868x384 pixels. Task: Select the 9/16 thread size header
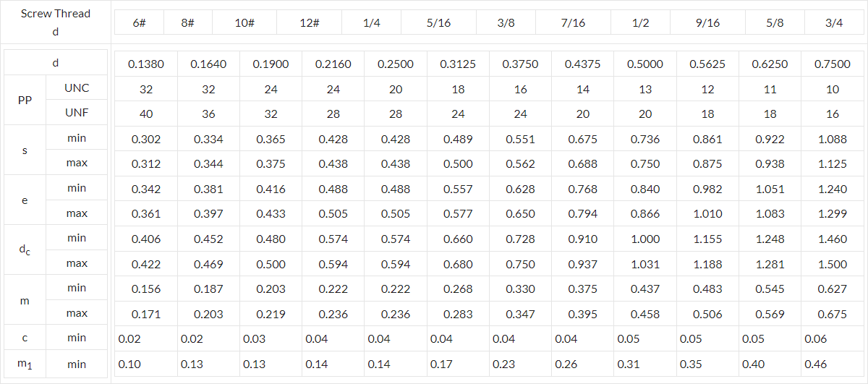coord(708,22)
